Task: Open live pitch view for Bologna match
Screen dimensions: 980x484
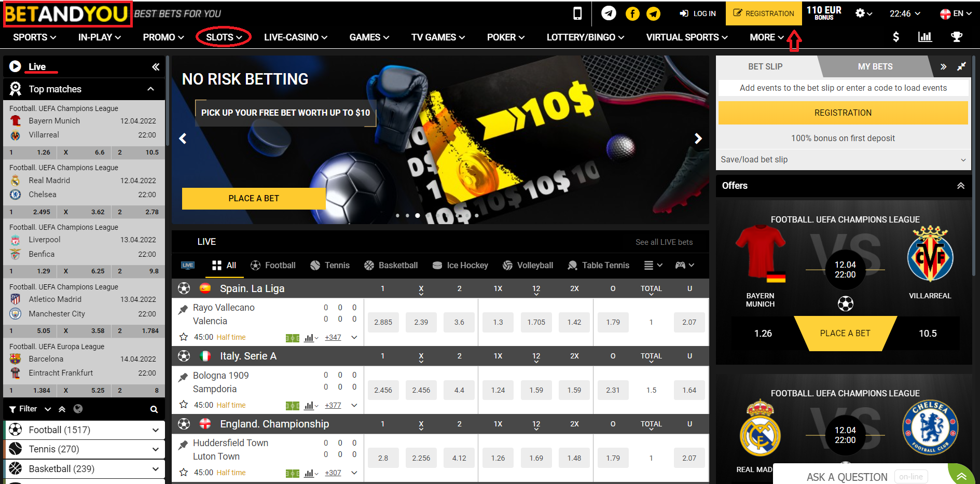Action: 293,406
